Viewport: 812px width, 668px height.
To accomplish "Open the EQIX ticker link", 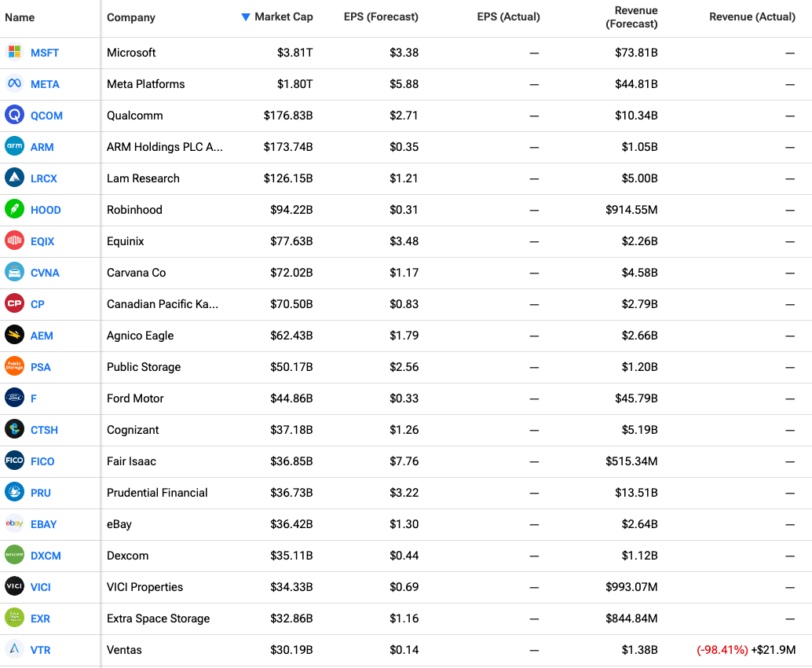I will (x=42, y=241).
